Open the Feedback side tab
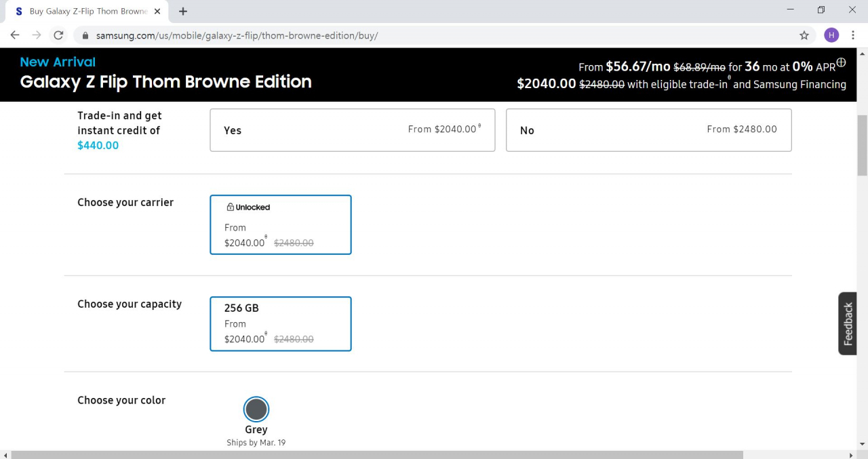This screenshot has height=459, width=868. [x=848, y=323]
